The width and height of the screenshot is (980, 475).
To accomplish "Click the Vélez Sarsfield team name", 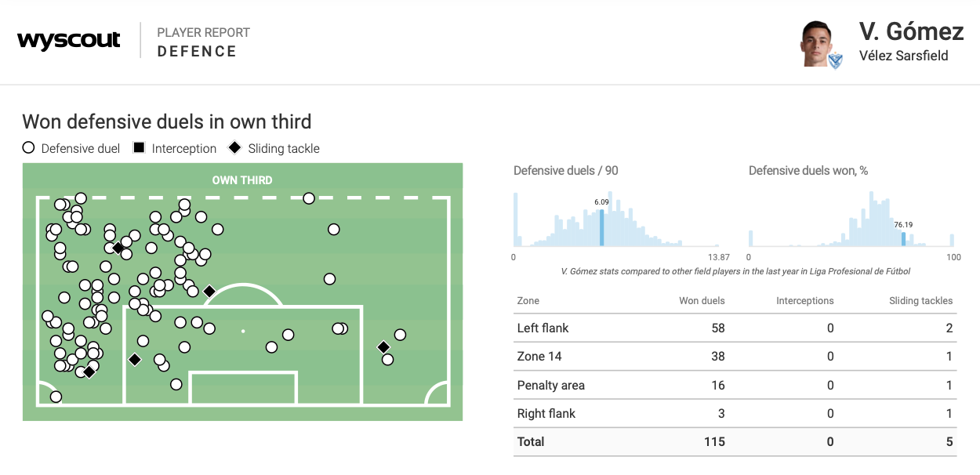I will 903,56.
